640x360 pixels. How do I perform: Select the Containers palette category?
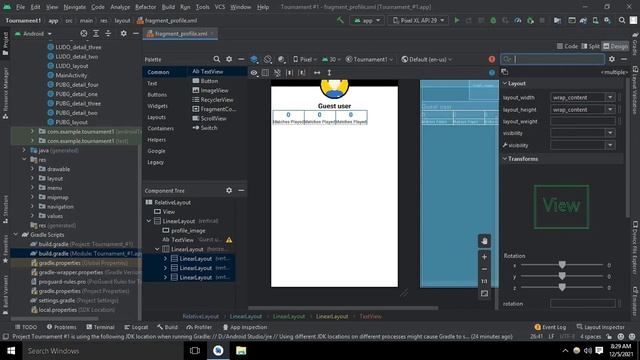click(x=160, y=128)
